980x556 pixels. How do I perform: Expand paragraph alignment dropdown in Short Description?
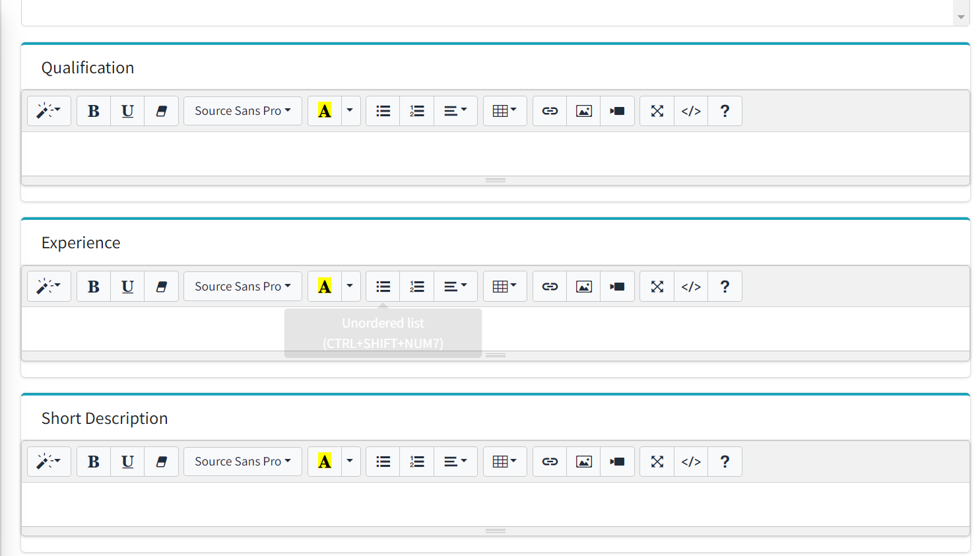click(455, 462)
